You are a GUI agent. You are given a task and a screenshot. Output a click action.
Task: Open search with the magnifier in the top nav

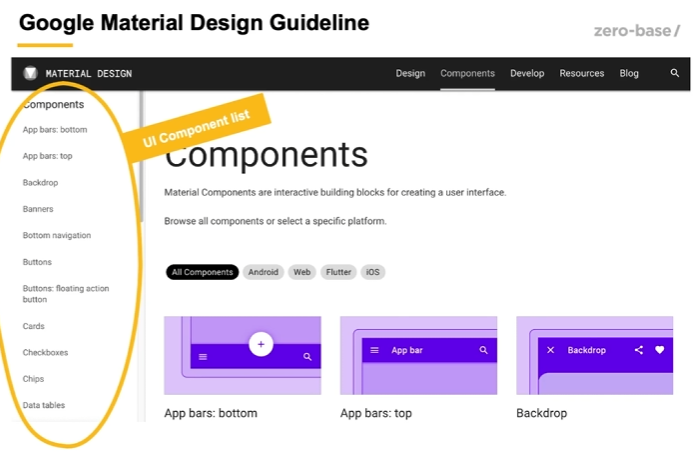coord(674,73)
